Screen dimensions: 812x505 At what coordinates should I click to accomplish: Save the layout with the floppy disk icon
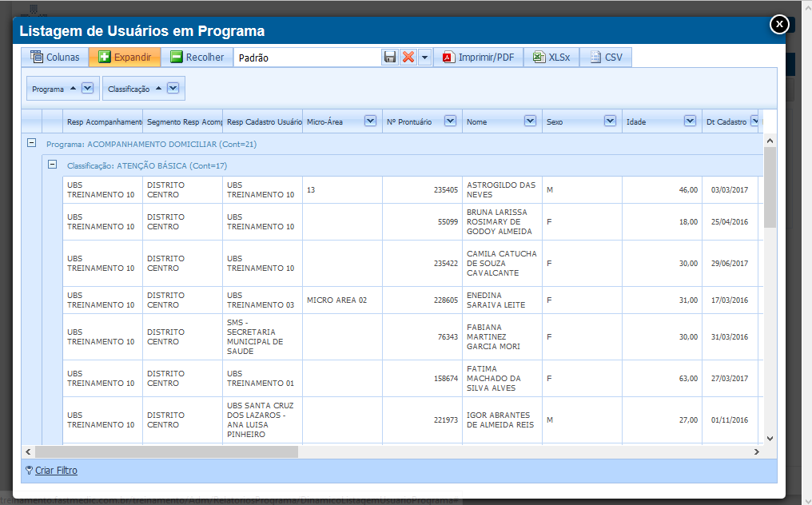coord(390,57)
